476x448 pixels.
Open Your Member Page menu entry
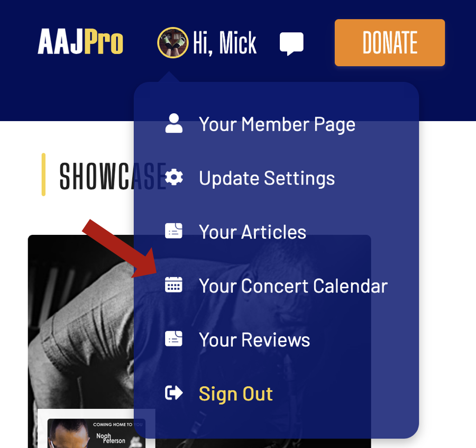277,124
